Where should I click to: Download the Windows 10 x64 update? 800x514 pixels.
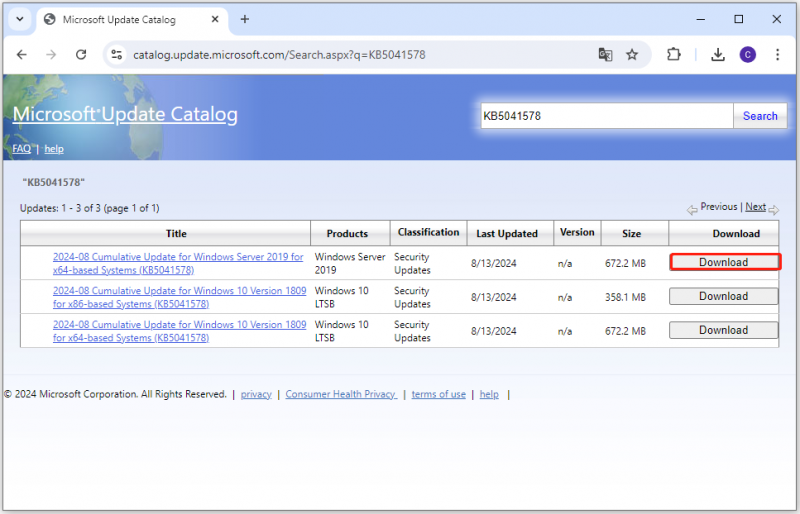pos(723,330)
